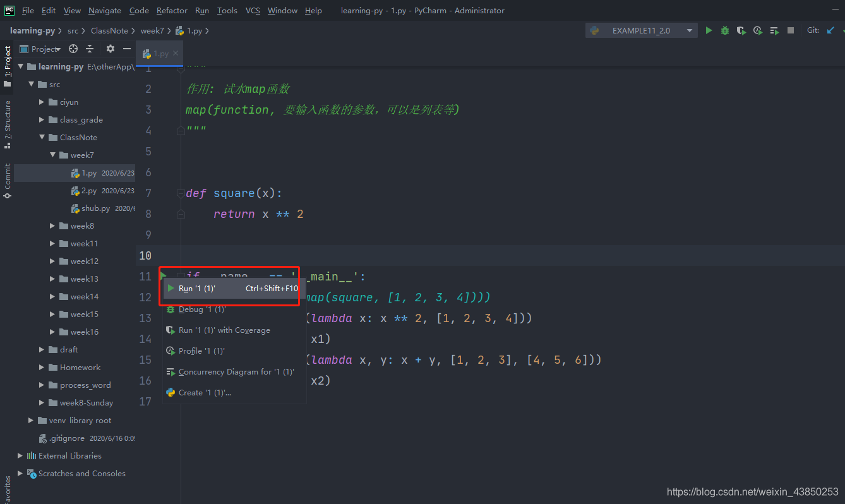Select 2.py file in project tree

[75, 190]
